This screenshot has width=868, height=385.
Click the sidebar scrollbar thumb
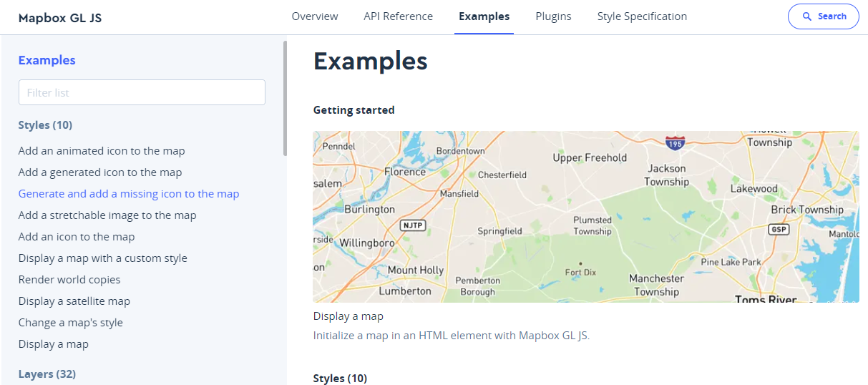[x=285, y=98]
